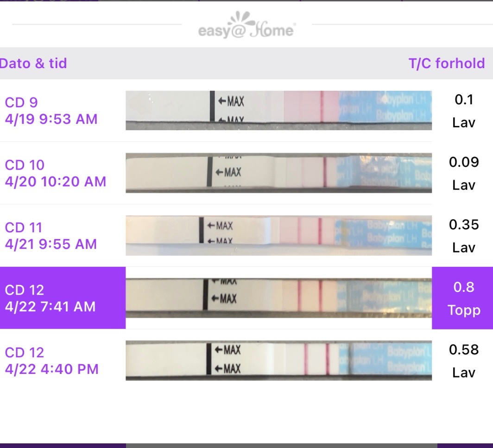This screenshot has width=493, height=448.
Task: Click the 0.35 ratio value
Action: click(x=463, y=225)
